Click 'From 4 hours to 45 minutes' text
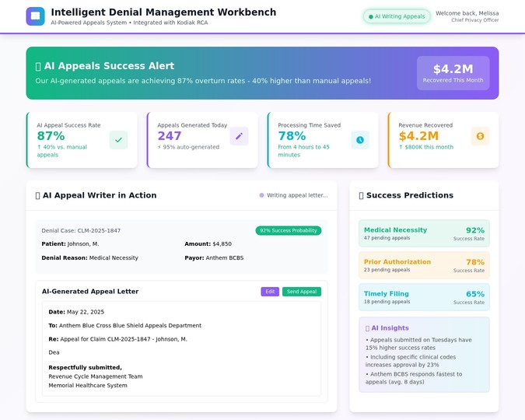This screenshot has width=525, height=420. (303, 151)
